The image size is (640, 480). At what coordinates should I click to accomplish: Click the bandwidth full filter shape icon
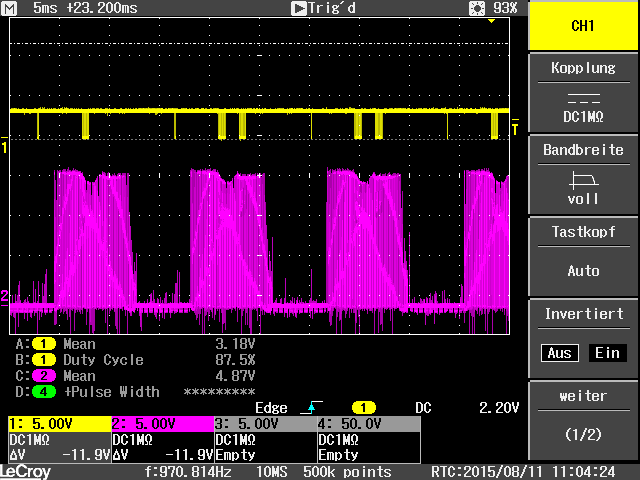[583, 180]
